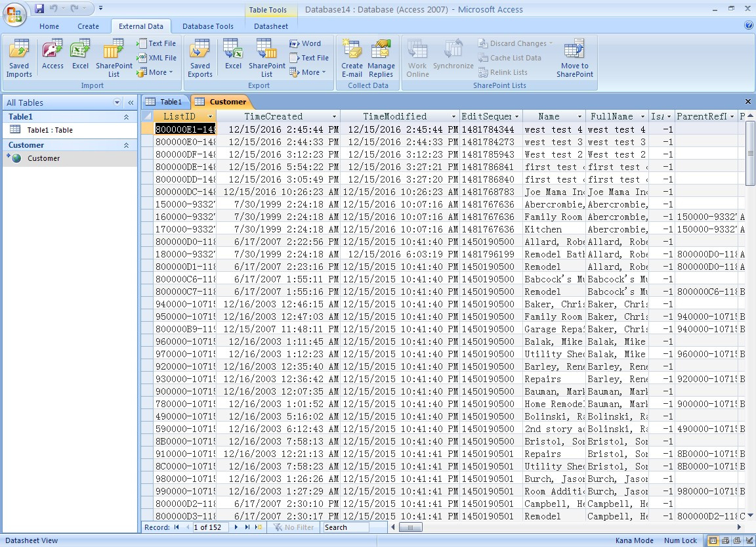Screen dimensions: 756x547
Task: Import from SharePoint List
Action: [x=114, y=58]
